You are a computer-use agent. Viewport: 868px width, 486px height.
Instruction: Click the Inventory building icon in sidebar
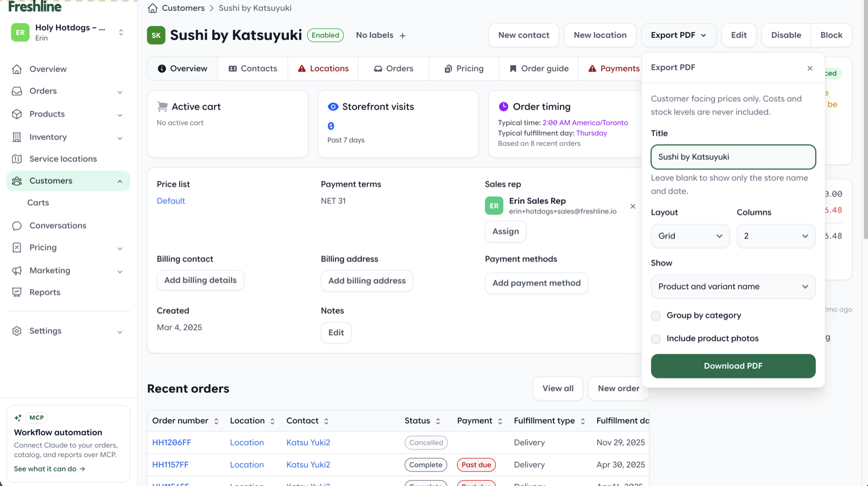pyautogui.click(x=17, y=137)
